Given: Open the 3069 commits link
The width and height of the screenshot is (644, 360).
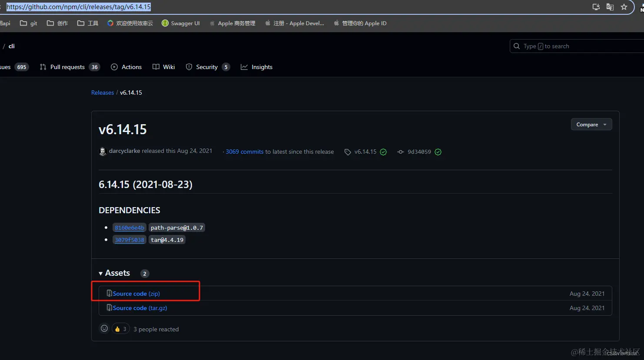Looking at the screenshot, I should coord(245,152).
